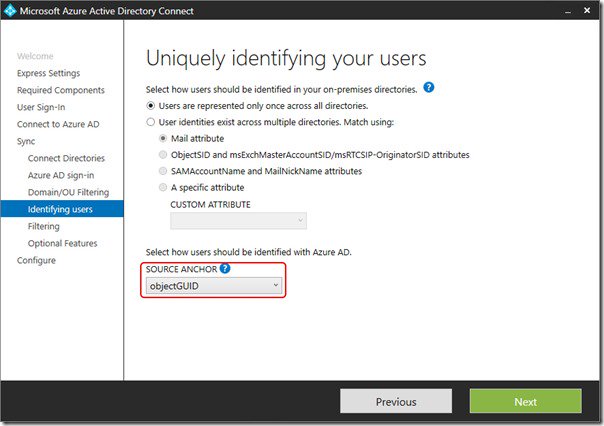Click the Azure AD Connect logo icon
The height and width of the screenshot is (426, 604).
tap(10, 10)
